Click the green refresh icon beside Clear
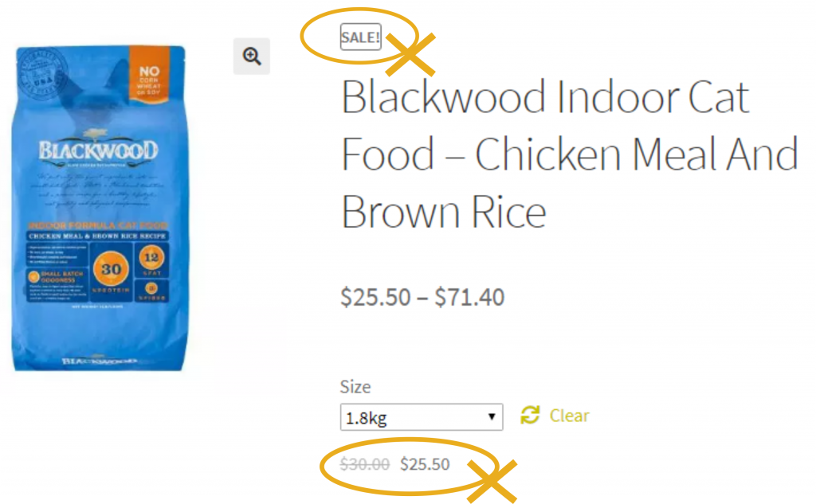Screen dimensions: 816x504 coord(530,415)
